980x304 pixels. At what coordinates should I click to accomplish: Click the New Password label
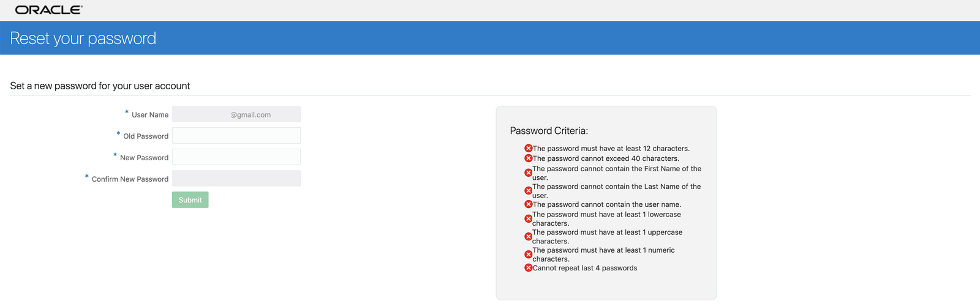pyautogui.click(x=144, y=158)
